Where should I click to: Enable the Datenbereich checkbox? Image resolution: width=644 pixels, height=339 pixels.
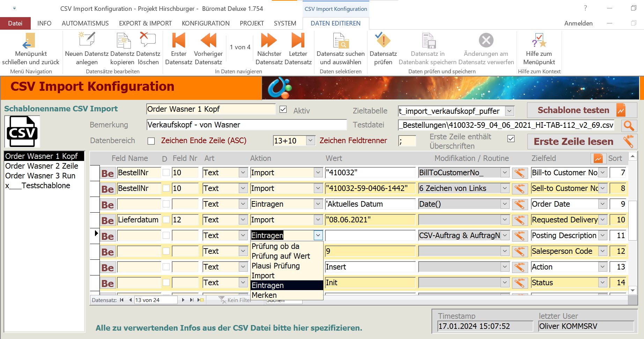coord(151,141)
